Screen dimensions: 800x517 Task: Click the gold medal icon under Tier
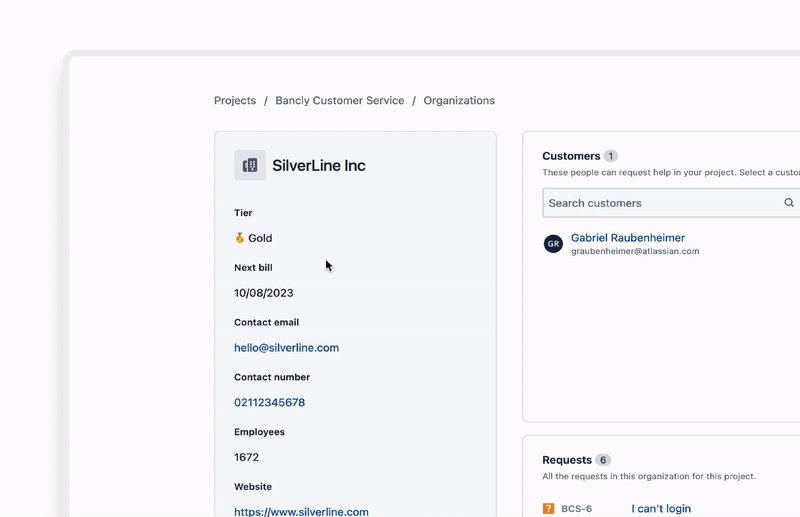[x=240, y=238]
